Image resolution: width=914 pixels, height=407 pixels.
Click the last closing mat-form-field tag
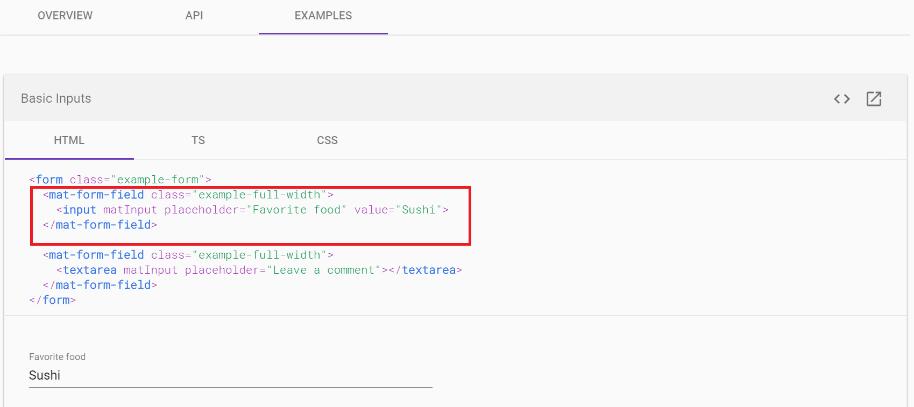[100, 285]
